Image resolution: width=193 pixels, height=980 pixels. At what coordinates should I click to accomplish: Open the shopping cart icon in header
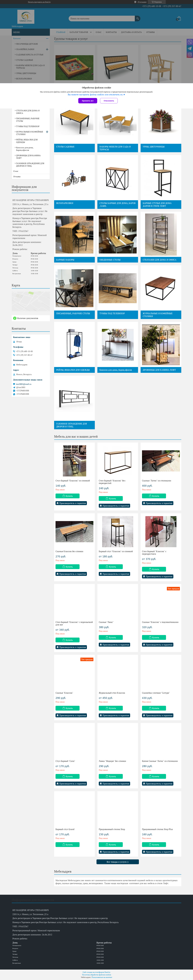pos(179,19)
